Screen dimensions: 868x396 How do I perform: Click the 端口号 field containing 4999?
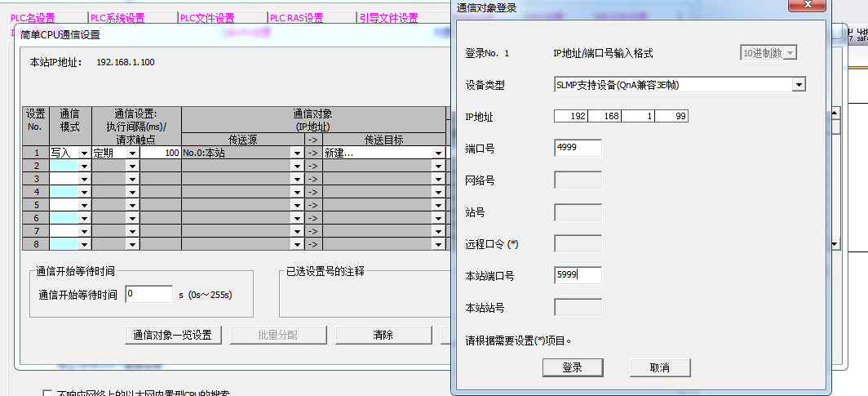click(578, 148)
